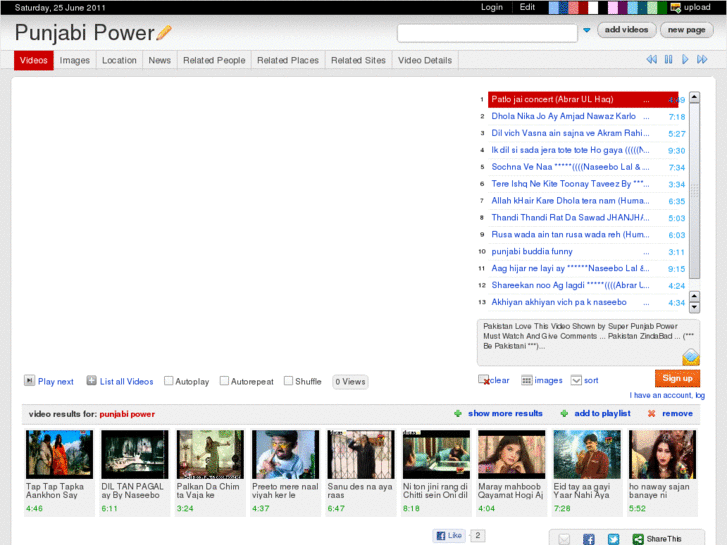Select playlist item Patlo jai concert

(582, 99)
